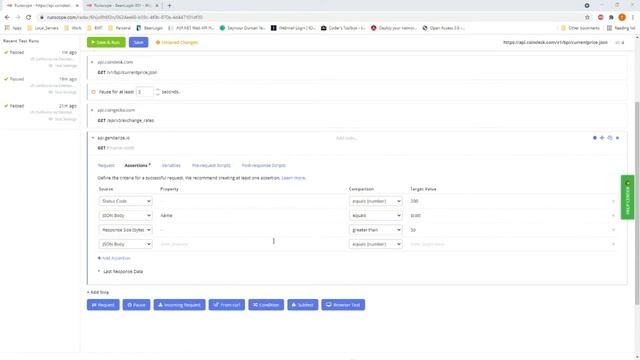The width and height of the screenshot is (640, 360).
Task: Click the pause seconds stepper arrows
Action: click(x=158, y=92)
